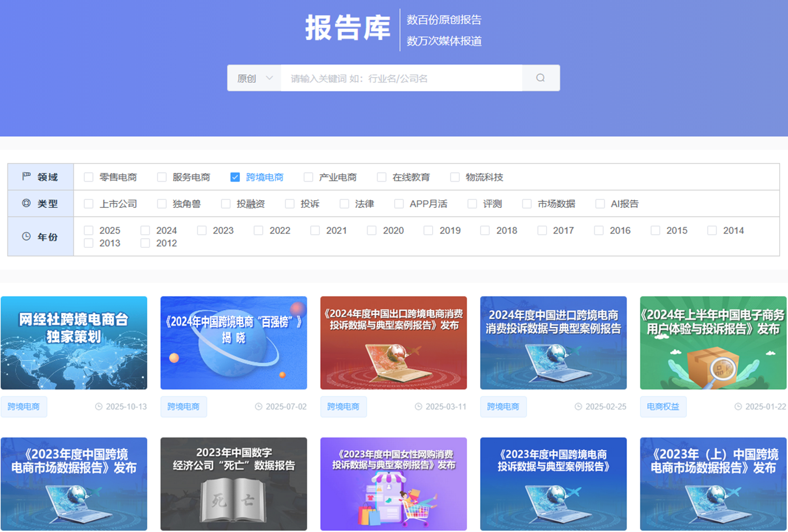788x532 pixels.
Task: Click the 报告库 page title
Action: [x=347, y=28]
